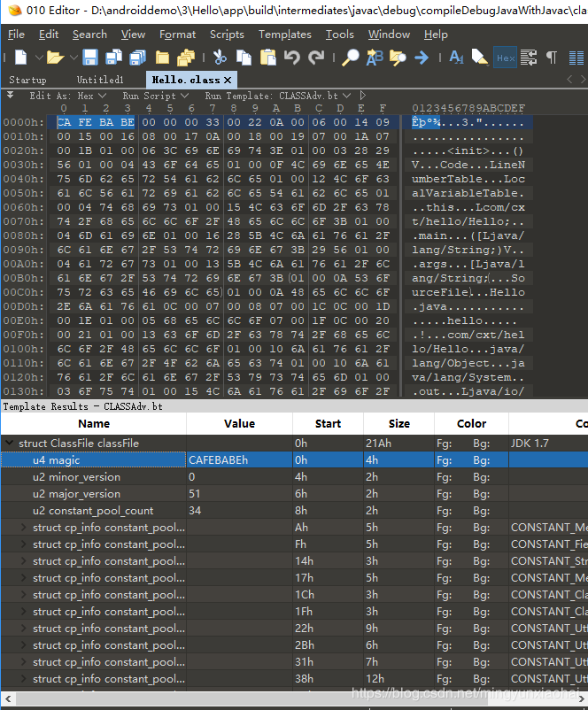This screenshot has width=588, height=710.
Task: Click the Paste clipboard icon
Action: point(267,58)
